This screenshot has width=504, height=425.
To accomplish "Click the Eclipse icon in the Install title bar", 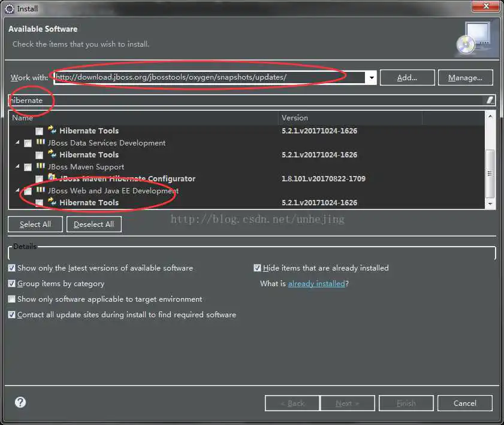I will point(10,8).
